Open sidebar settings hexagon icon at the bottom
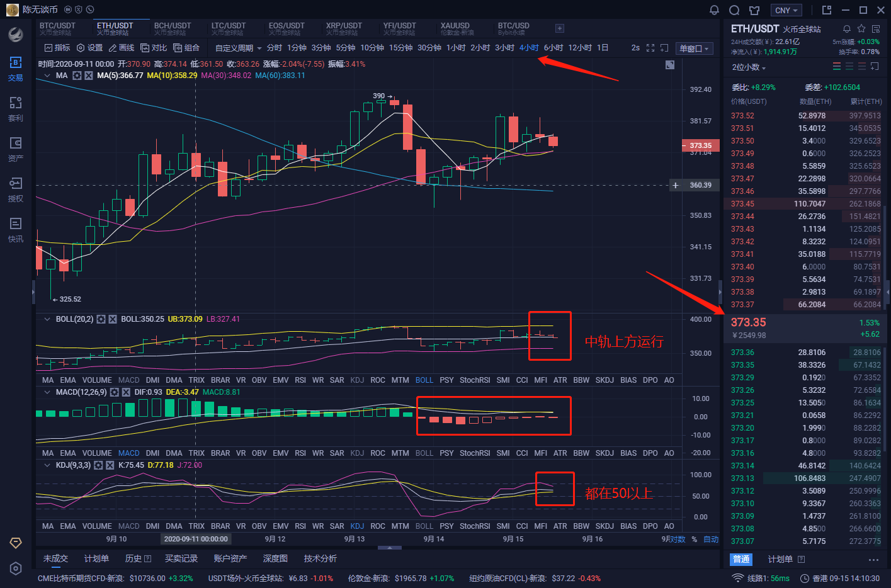This screenshot has width=891, height=588. pyautogui.click(x=16, y=568)
